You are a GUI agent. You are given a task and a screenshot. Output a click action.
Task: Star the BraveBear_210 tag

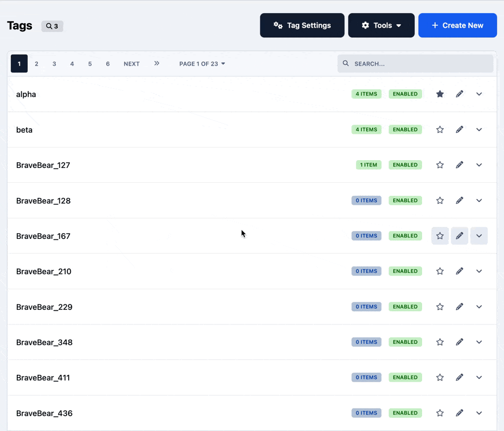point(440,271)
